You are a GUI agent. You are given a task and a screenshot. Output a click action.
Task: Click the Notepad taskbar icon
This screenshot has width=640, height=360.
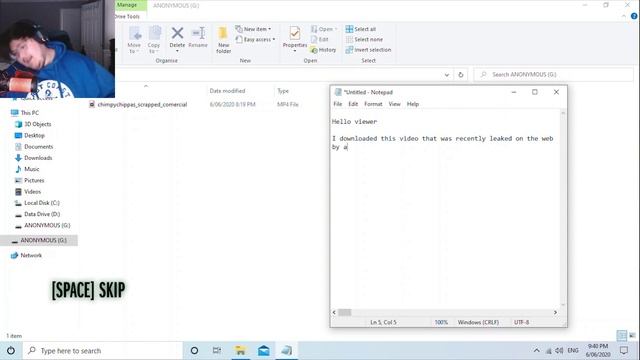287,351
